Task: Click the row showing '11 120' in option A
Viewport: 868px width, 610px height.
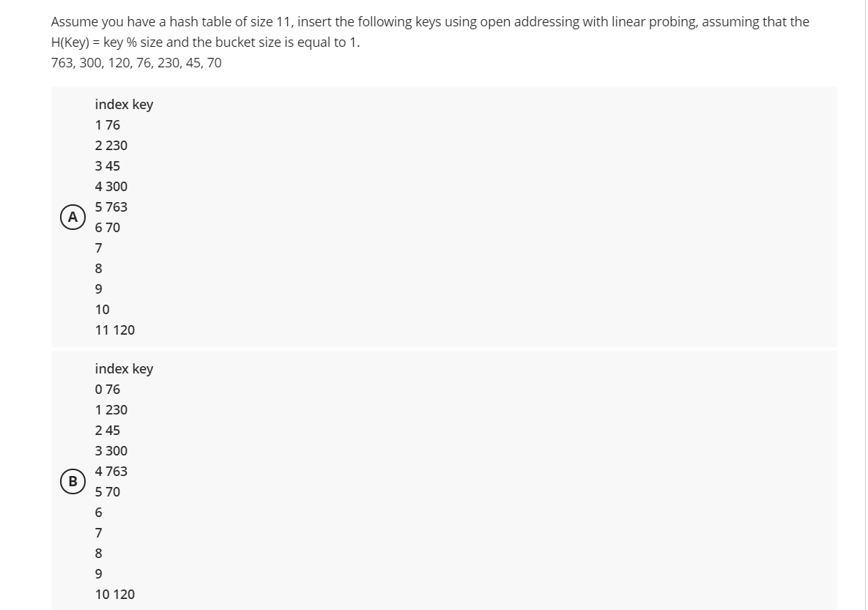Action: [114, 330]
